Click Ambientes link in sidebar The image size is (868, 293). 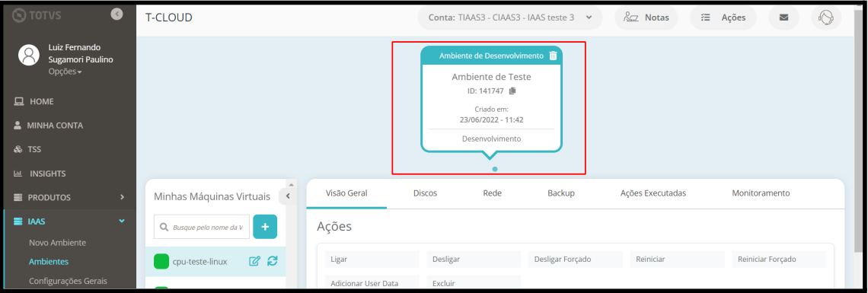pos(49,262)
